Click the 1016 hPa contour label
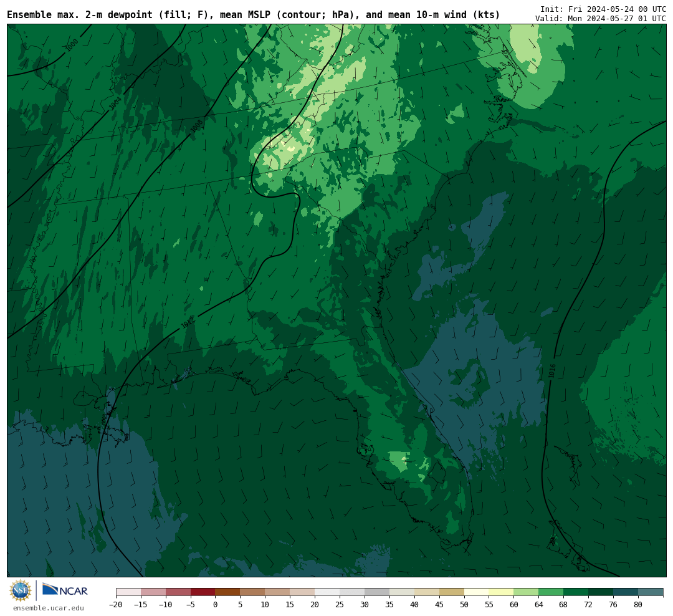Screen dimensions: 673x616 coord(552,371)
